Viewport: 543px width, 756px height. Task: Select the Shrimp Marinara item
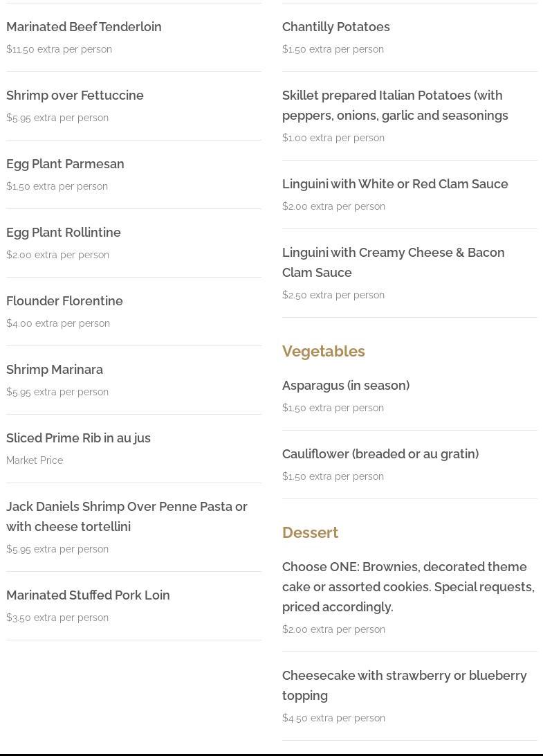click(55, 369)
